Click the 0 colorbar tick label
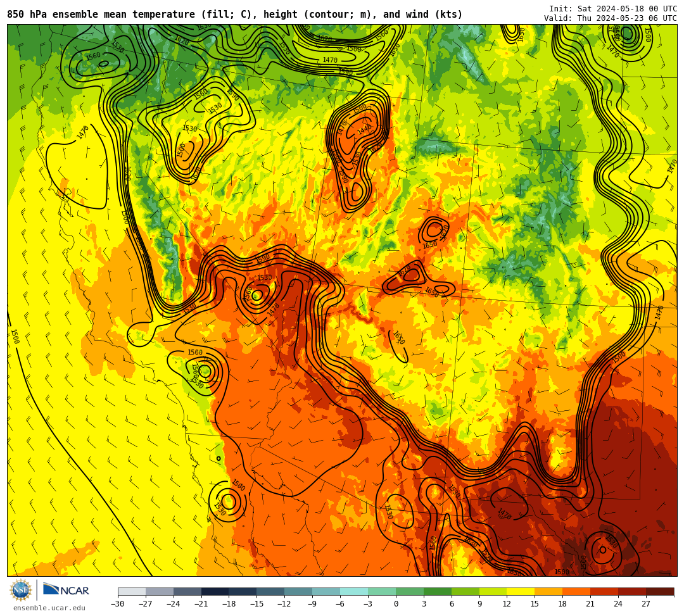Viewport: 684px width, 616px height. [396, 604]
